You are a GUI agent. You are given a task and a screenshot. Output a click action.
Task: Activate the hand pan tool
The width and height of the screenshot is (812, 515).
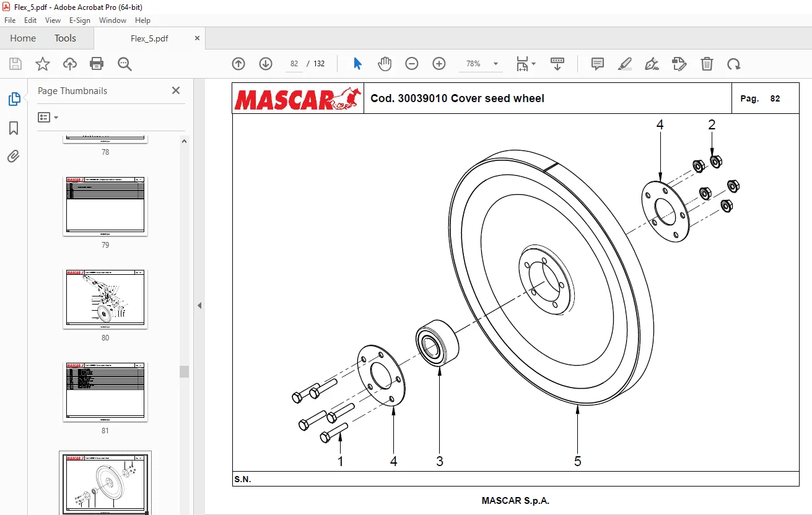(385, 64)
